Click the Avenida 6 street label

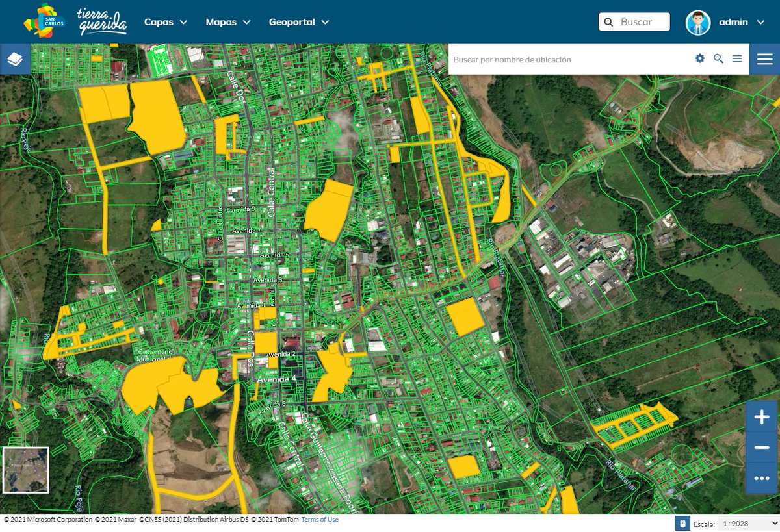point(272,407)
